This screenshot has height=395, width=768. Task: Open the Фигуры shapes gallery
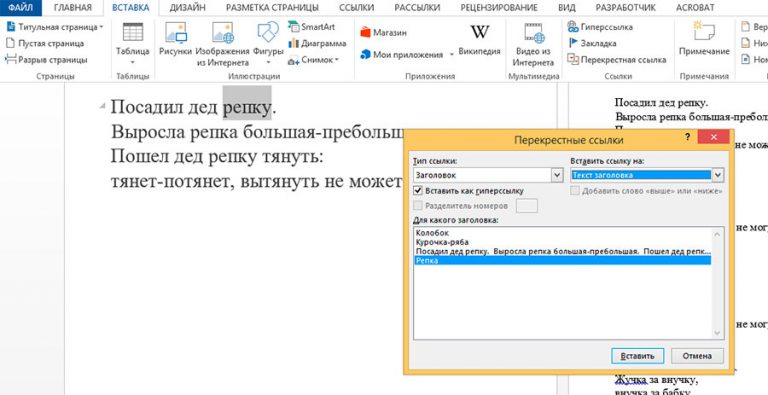[x=268, y=44]
